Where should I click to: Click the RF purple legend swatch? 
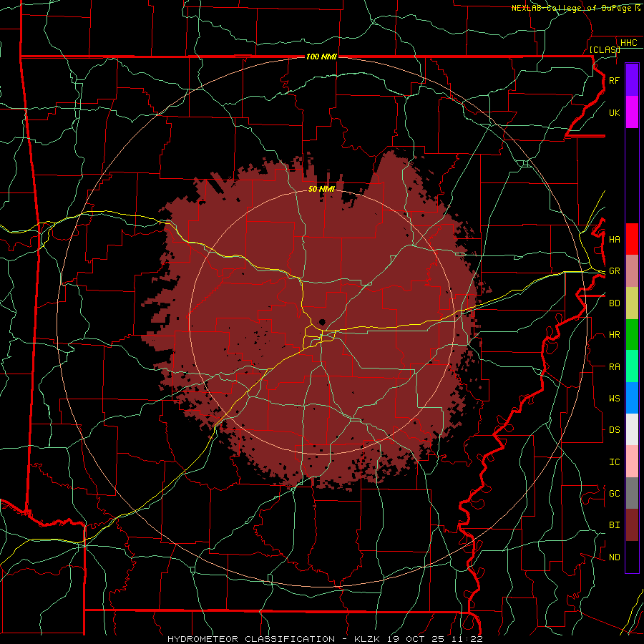632,80
